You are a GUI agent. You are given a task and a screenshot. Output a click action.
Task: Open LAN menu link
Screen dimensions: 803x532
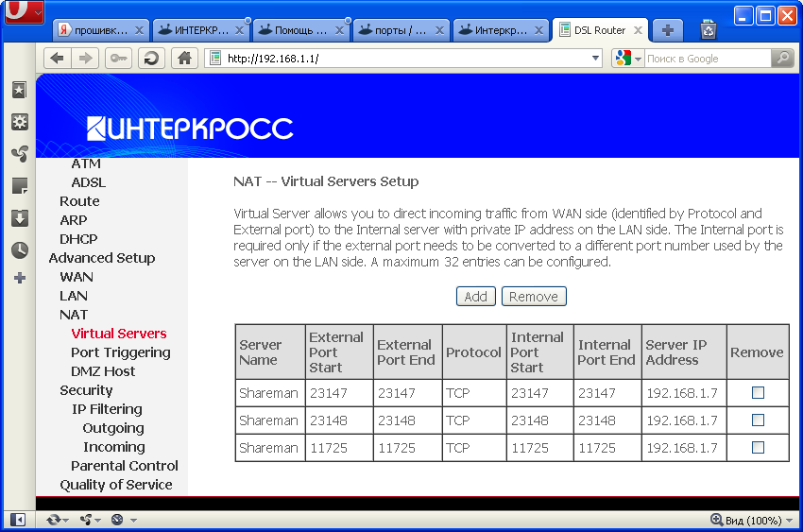coord(74,296)
